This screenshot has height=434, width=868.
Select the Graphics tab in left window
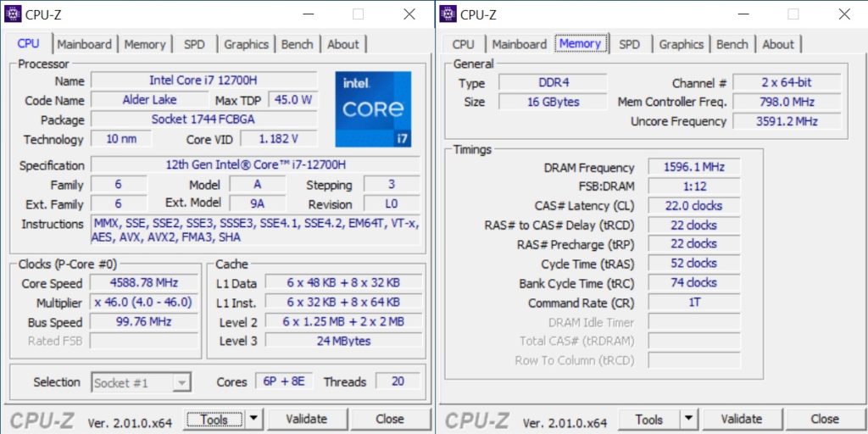[x=246, y=44]
